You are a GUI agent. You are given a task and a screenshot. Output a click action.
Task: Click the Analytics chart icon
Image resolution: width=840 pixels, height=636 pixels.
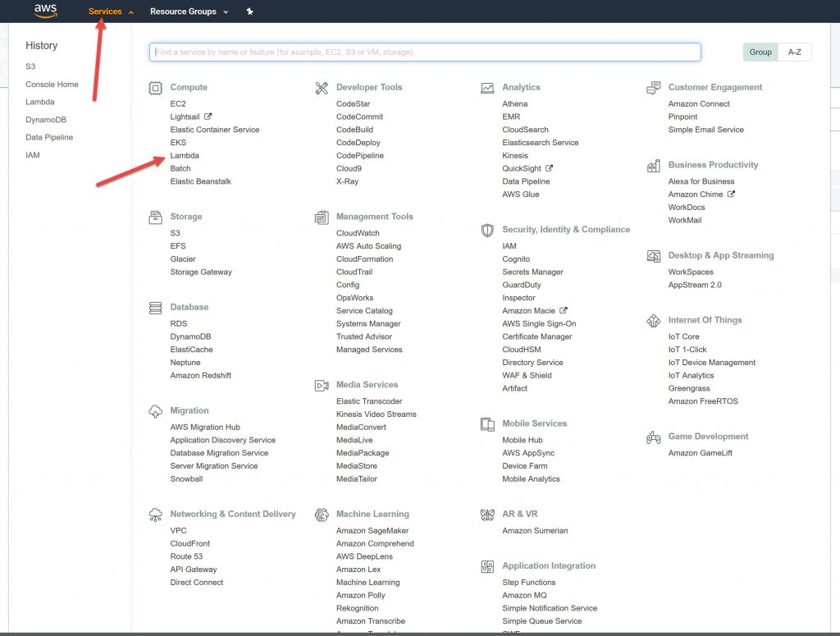coord(487,88)
